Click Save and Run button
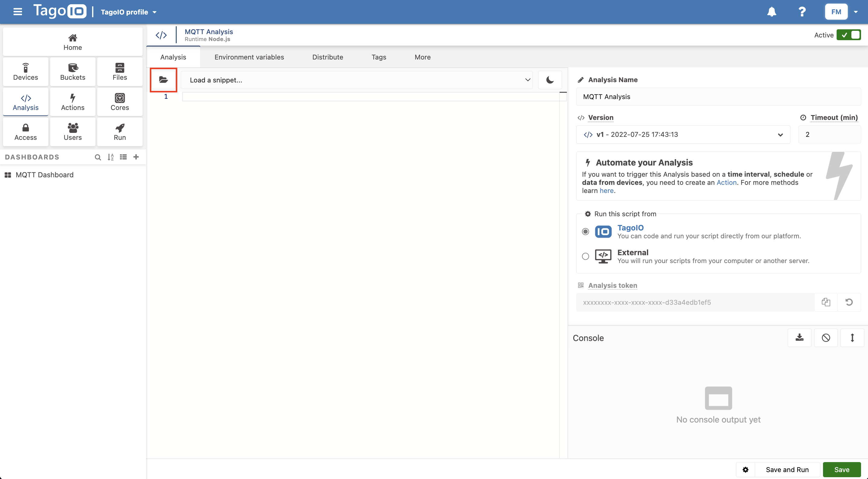Image resolution: width=868 pixels, height=479 pixels. point(787,470)
